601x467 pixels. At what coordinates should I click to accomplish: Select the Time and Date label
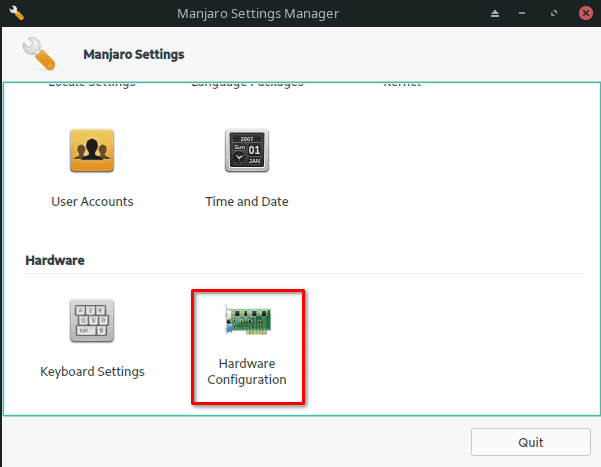[x=247, y=202]
